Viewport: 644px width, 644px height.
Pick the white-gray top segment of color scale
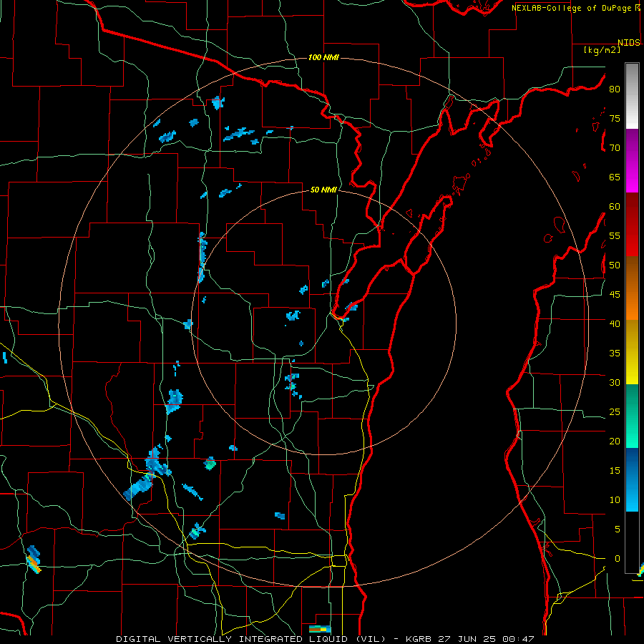pos(632,96)
